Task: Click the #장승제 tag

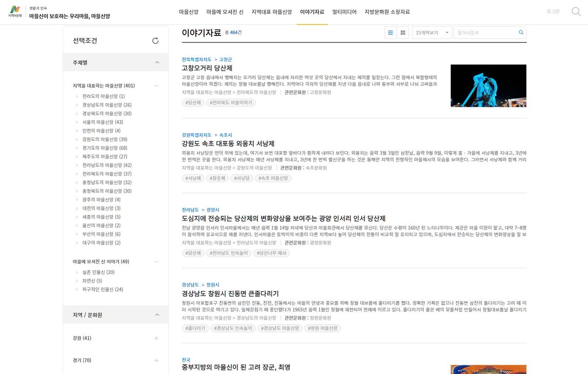Action: 217,178
